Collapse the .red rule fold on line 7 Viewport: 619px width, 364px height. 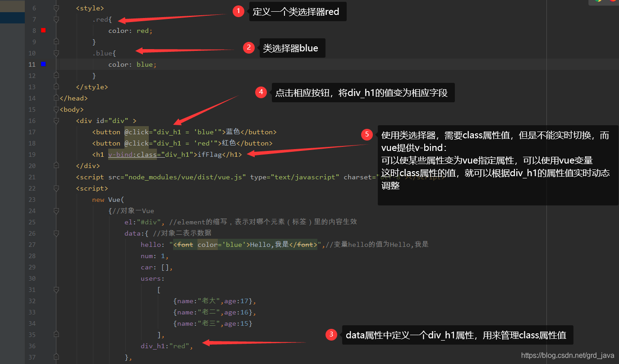click(x=56, y=19)
